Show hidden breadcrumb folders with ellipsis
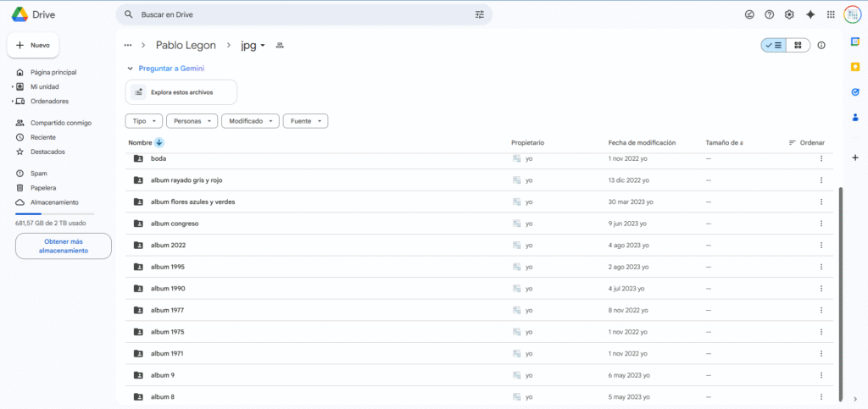This screenshot has width=868, height=409. click(128, 46)
